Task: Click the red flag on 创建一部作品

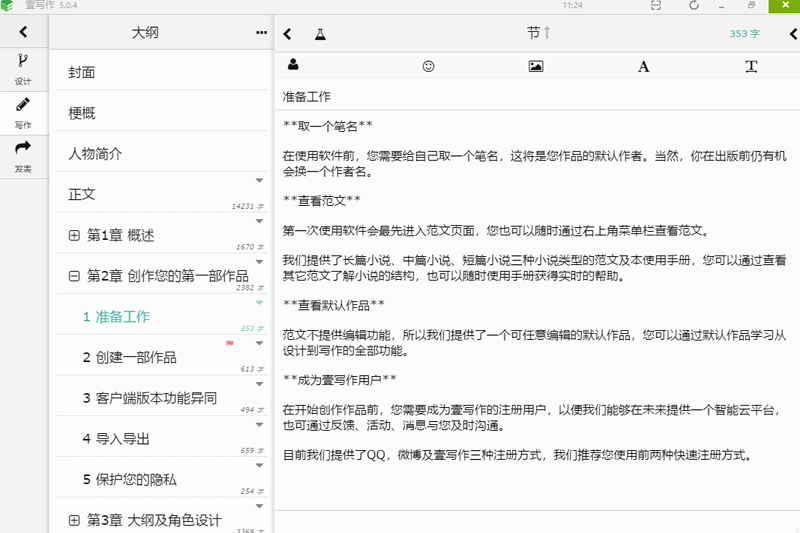Action: (230, 343)
